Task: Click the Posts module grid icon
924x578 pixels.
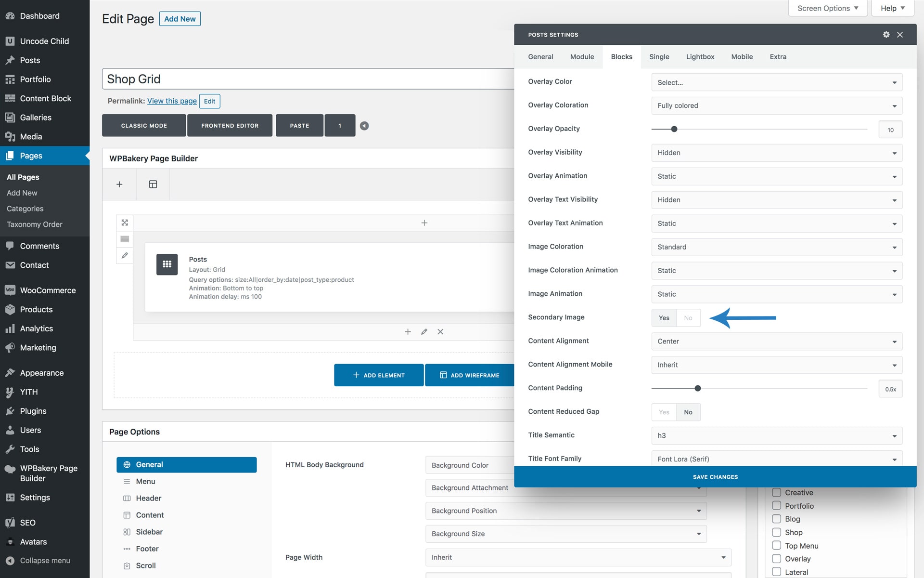Action: (x=167, y=264)
